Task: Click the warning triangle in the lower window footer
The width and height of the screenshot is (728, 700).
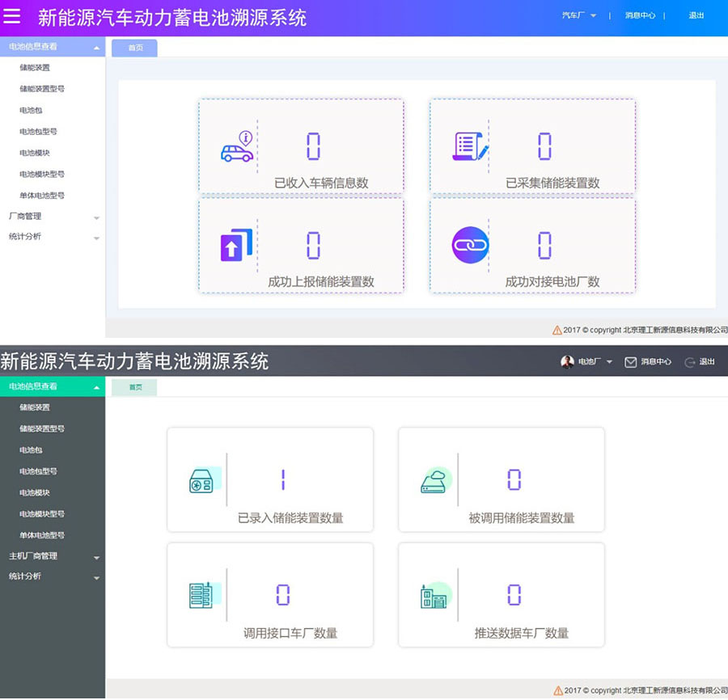Action: click(558, 691)
